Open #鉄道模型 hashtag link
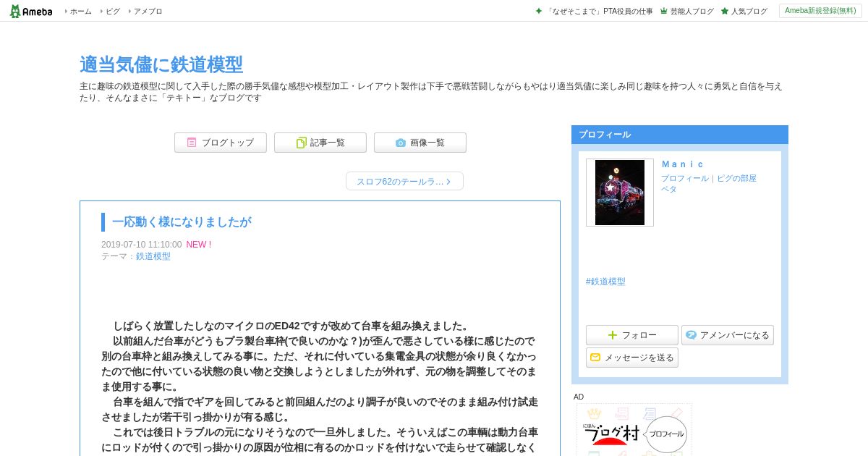This screenshot has width=868, height=456. tap(605, 282)
